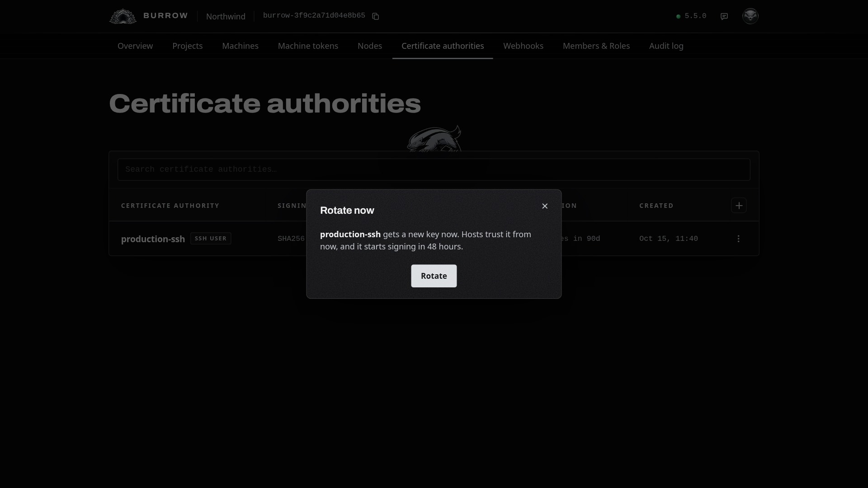Select the Machine tokens tab
The image size is (868, 488).
click(308, 46)
